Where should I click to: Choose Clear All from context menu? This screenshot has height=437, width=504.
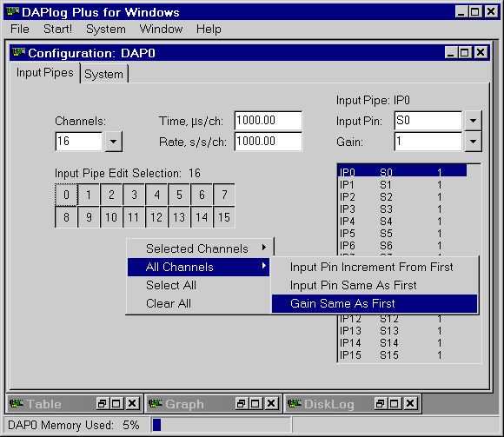pos(198,303)
